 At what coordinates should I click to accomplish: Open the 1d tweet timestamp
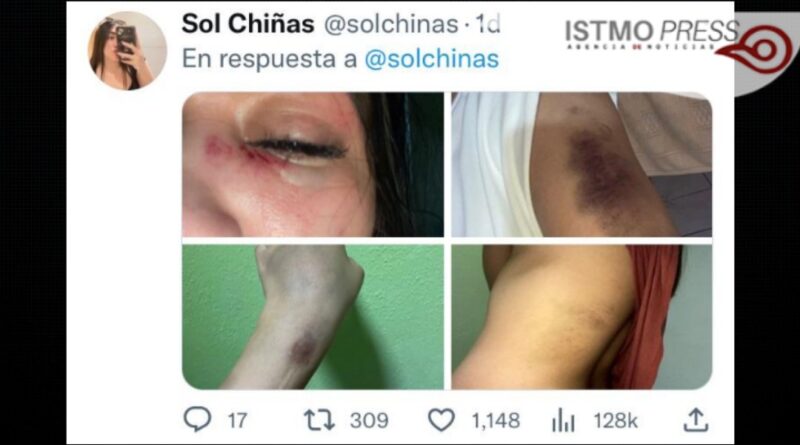pyautogui.click(x=488, y=24)
